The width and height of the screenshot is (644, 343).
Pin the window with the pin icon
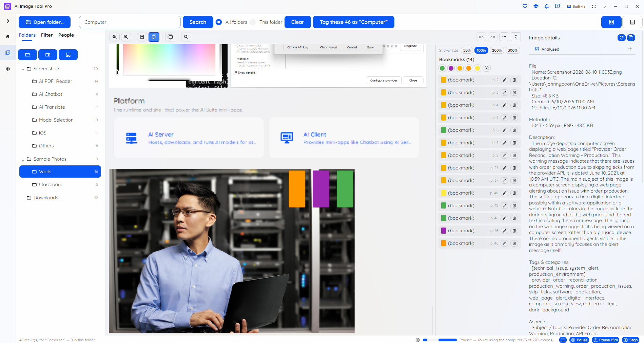click(x=605, y=6)
